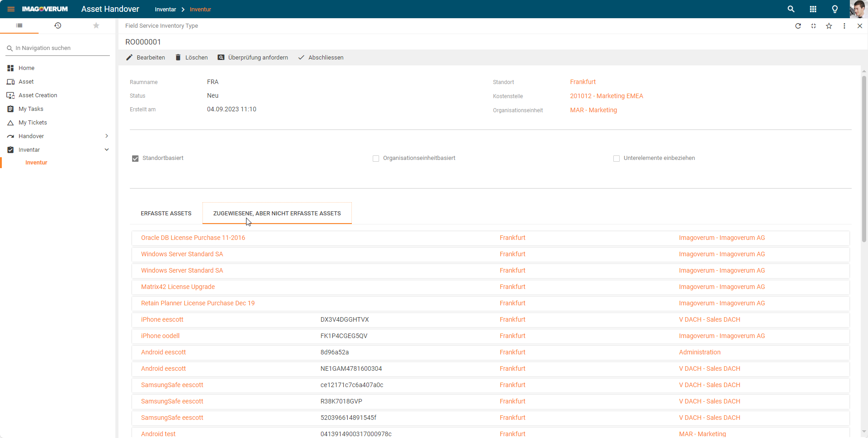Open the 201012 - Marketing EMEA link
This screenshot has width=868, height=438.
pos(607,96)
